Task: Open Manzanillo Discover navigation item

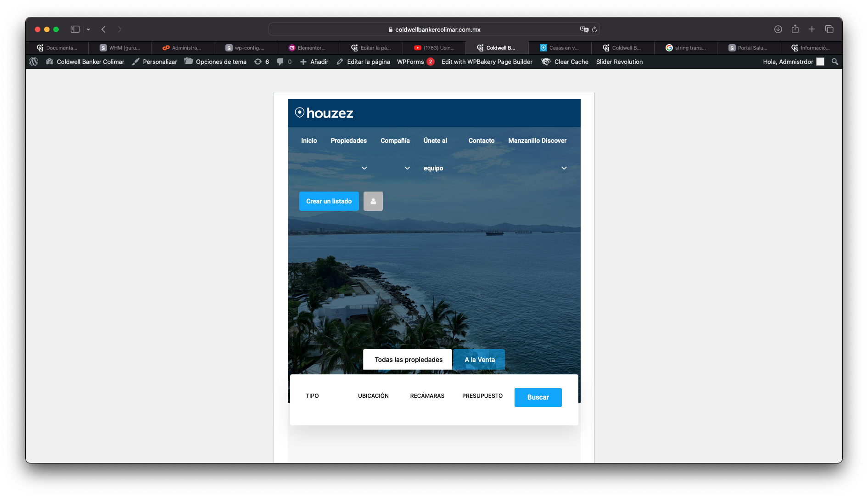Action: click(x=537, y=141)
